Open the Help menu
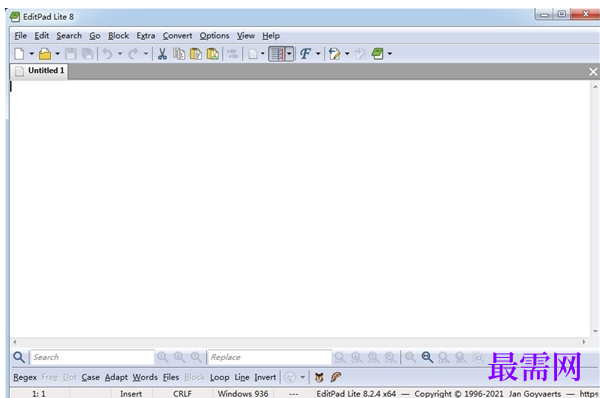 coord(271,36)
